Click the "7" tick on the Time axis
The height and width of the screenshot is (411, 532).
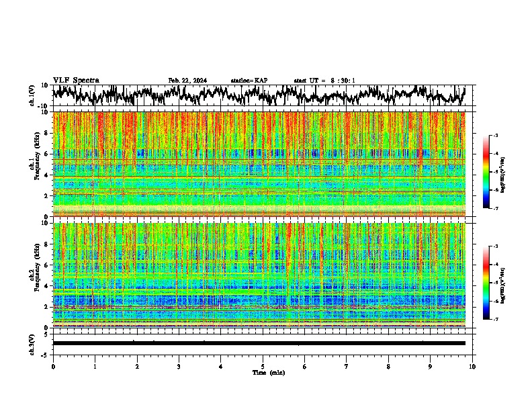(x=347, y=367)
